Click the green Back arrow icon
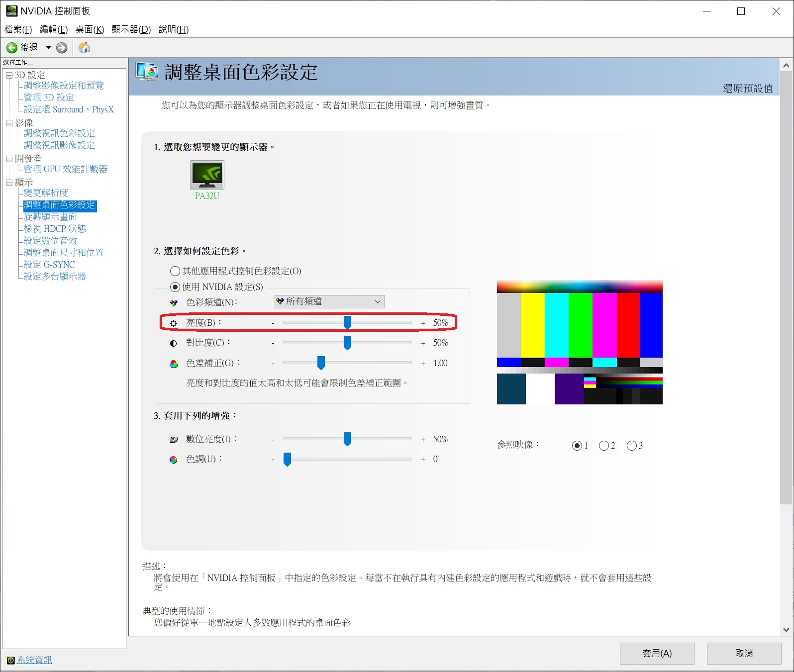The image size is (794, 672). click(x=12, y=48)
